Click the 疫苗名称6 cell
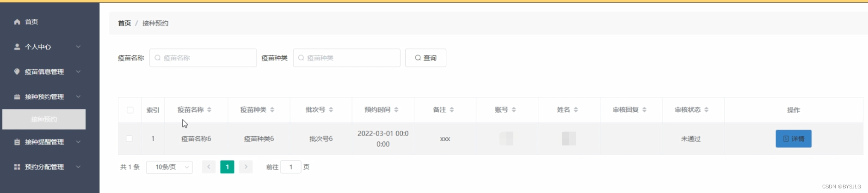 pos(196,139)
